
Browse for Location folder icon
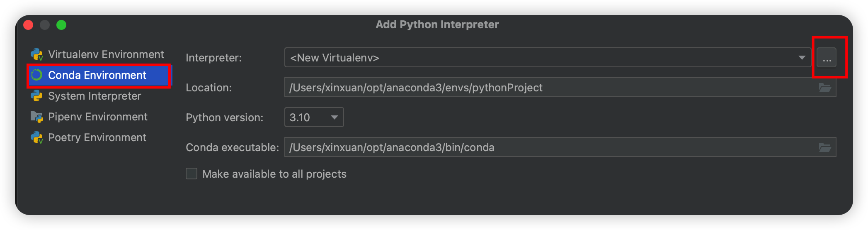click(x=825, y=88)
